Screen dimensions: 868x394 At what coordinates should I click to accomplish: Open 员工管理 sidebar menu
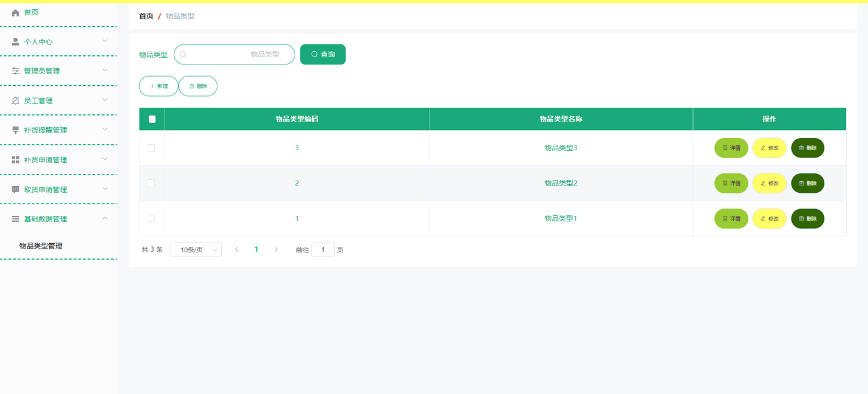tap(58, 101)
